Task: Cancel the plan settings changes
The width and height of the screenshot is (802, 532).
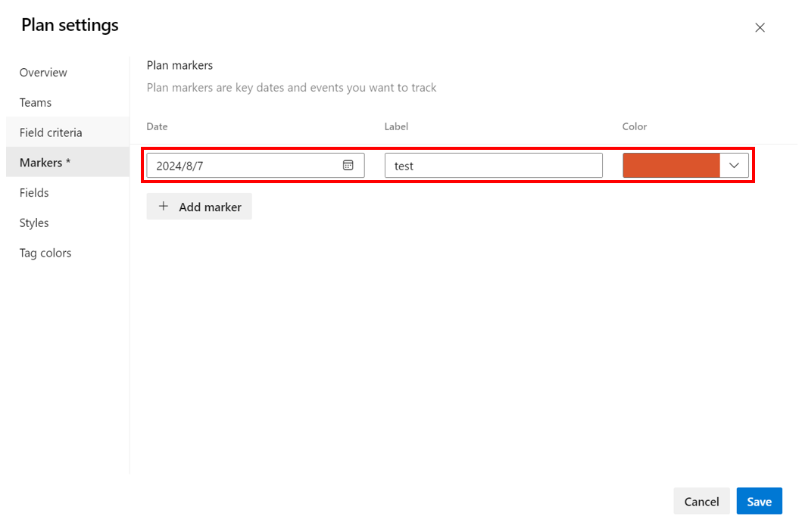Action: tap(701, 501)
